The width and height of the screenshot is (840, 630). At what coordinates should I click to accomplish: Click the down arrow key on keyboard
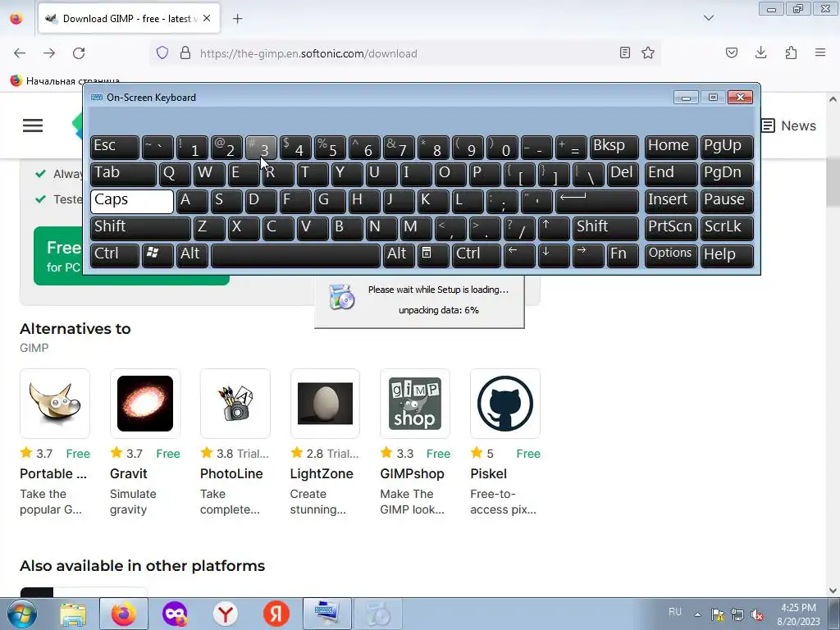(x=554, y=255)
